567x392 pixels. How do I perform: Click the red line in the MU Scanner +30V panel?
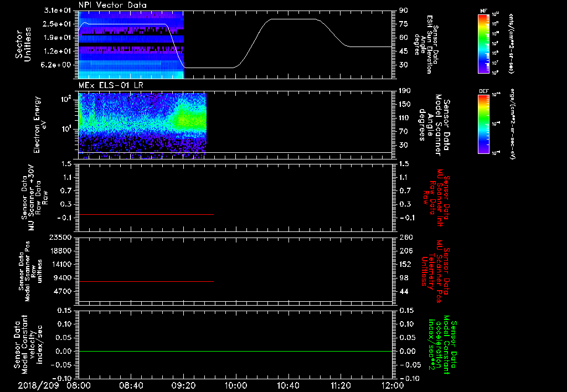(146, 214)
